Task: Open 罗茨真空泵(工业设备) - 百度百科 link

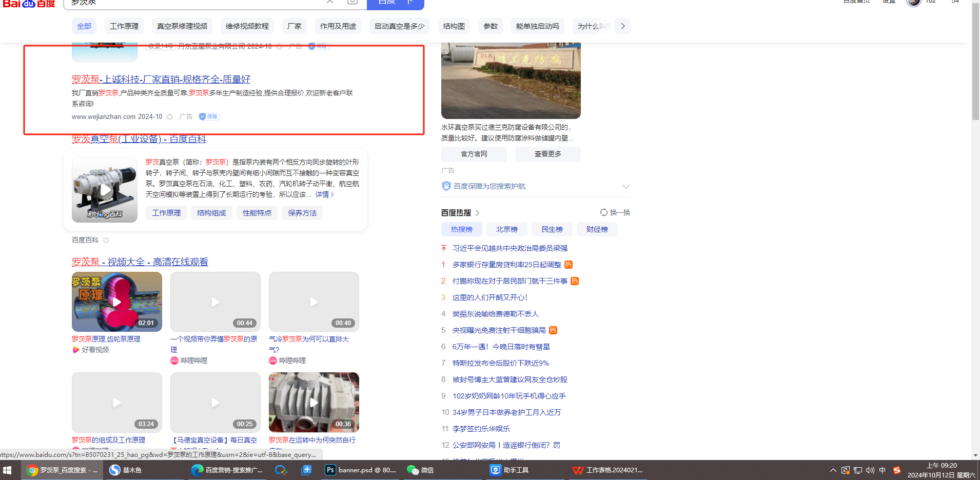Action: pos(139,139)
